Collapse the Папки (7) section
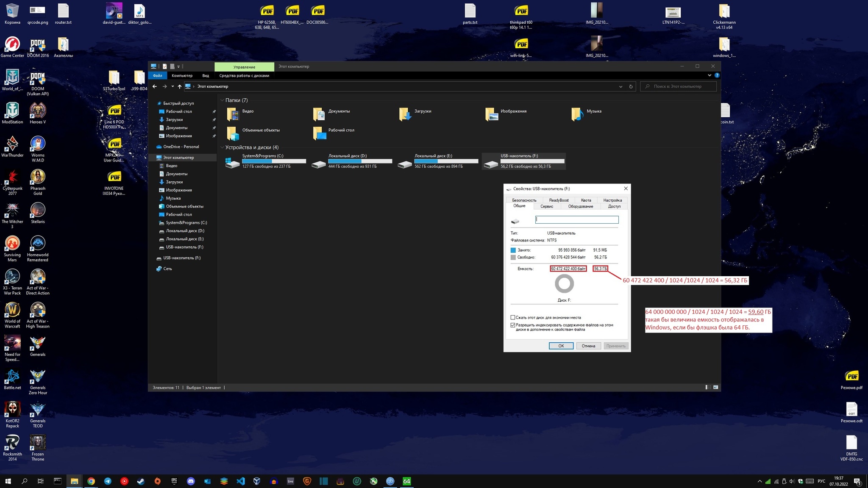 coord(222,100)
